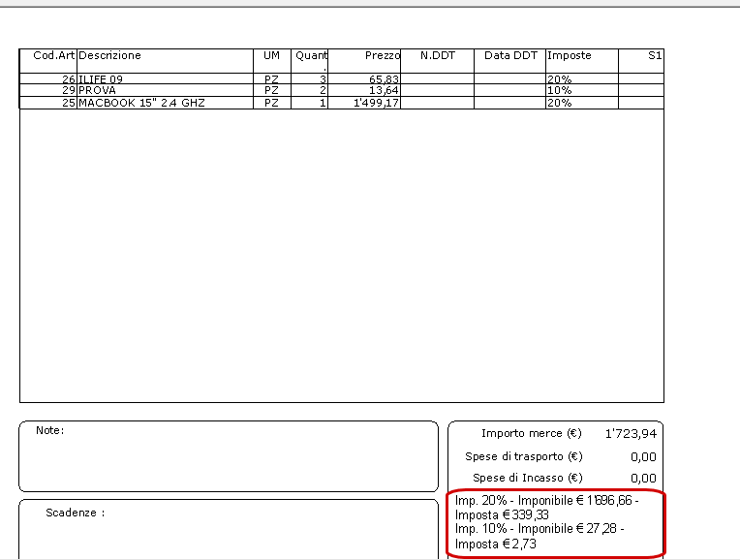The width and height of the screenshot is (740, 560).
Task: Click the Cod.Art column header
Action: (48, 60)
